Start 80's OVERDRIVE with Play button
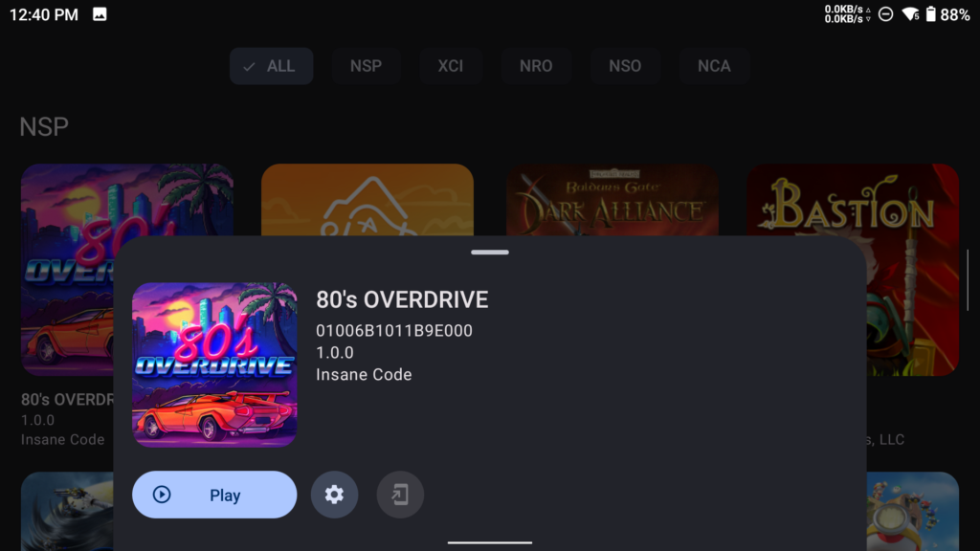 pos(214,495)
